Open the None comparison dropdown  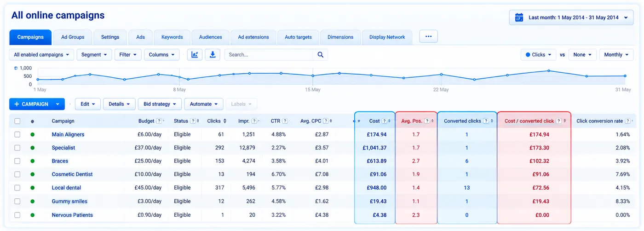[x=582, y=55]
